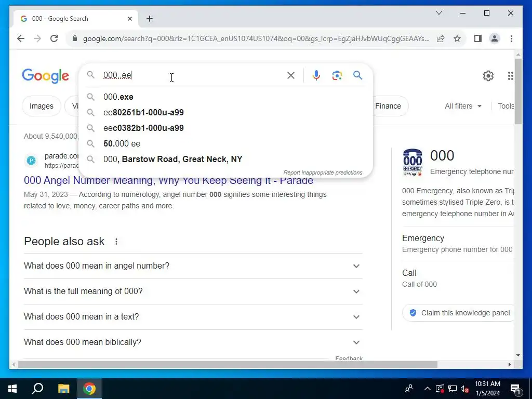
Task: Click the browser forward arrow
Action: (x=37, y=38)
